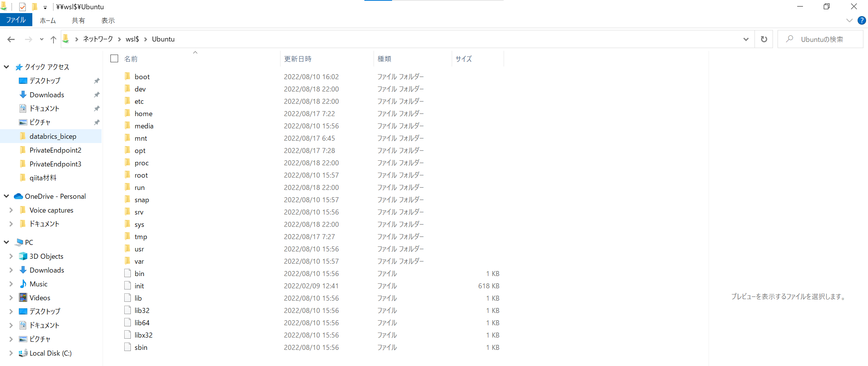Expand the Music tree node
This screenshot has height=366, width=868.
click(x=11, y=284)
